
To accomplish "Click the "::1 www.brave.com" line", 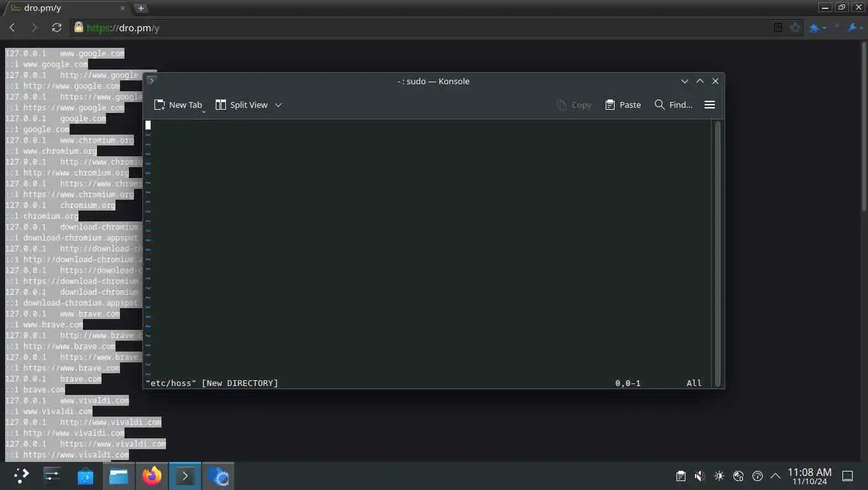I will (x=44, y=325).
